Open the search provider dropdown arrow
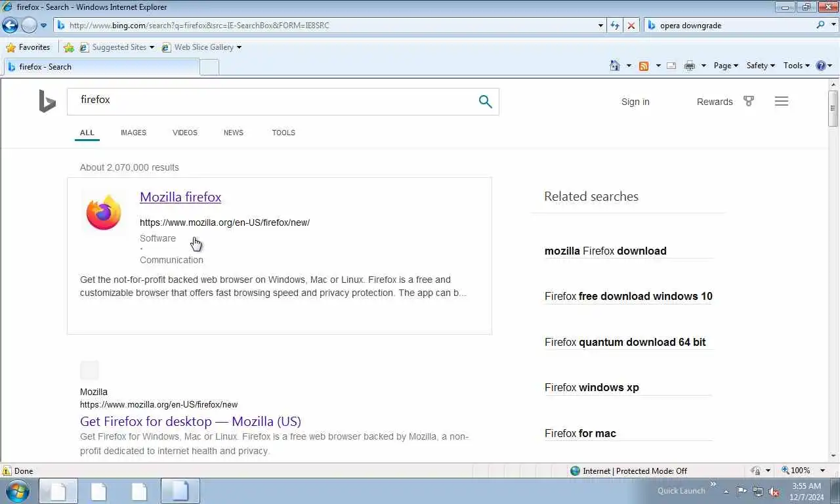Image resolution: width=840 pixels, height=504 pixels. (x=833, y=26)
